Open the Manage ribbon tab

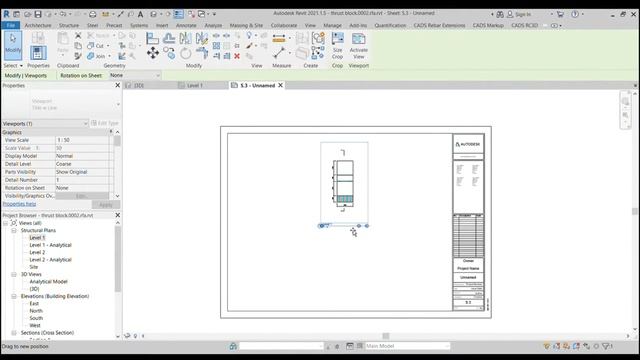click(x=332, y=25)
